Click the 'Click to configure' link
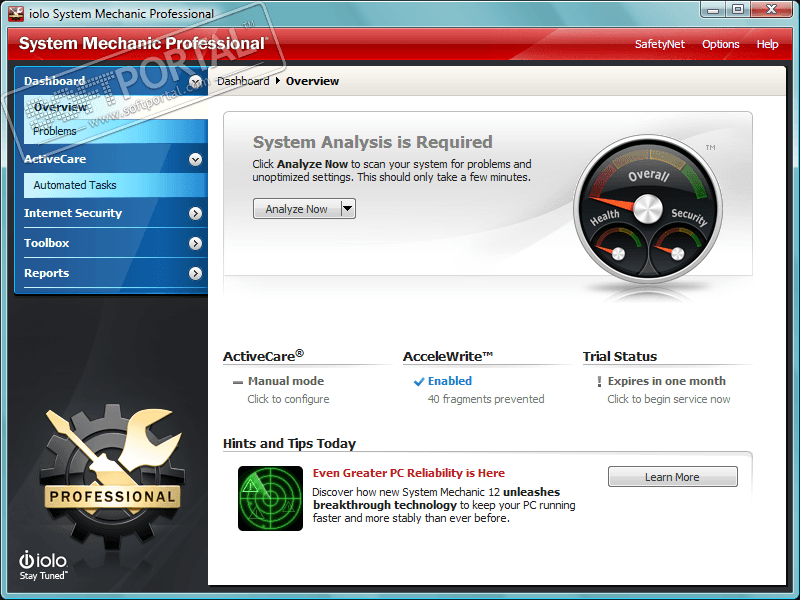The height and width of the screenshot is (600, 800). tap(288, 399)
